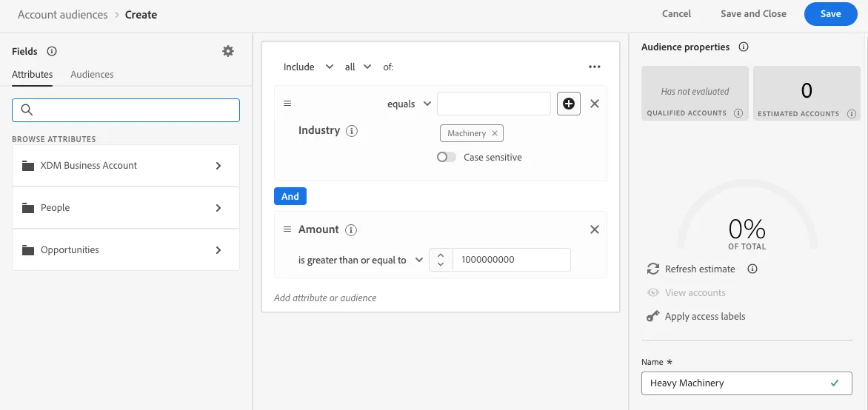Click Save and Close
The height and width of the screenshot is (410, 868).
[753, 14]
